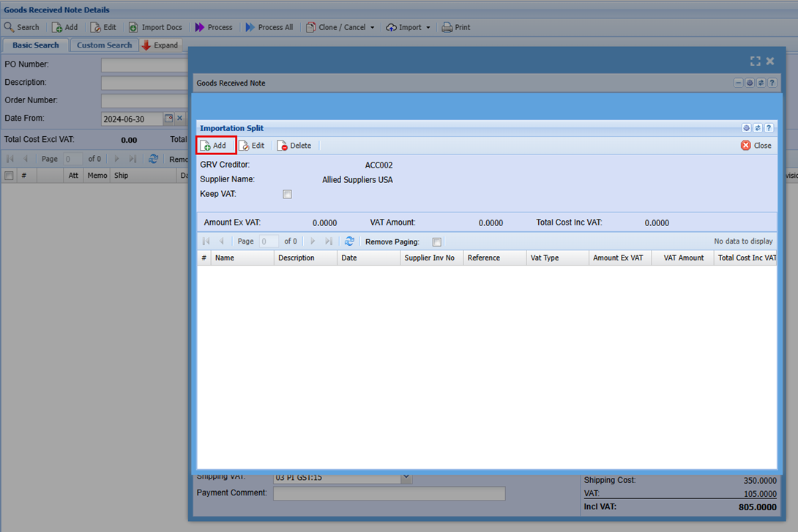Sort by Supplier Inv No column

(x=430, y=258)
